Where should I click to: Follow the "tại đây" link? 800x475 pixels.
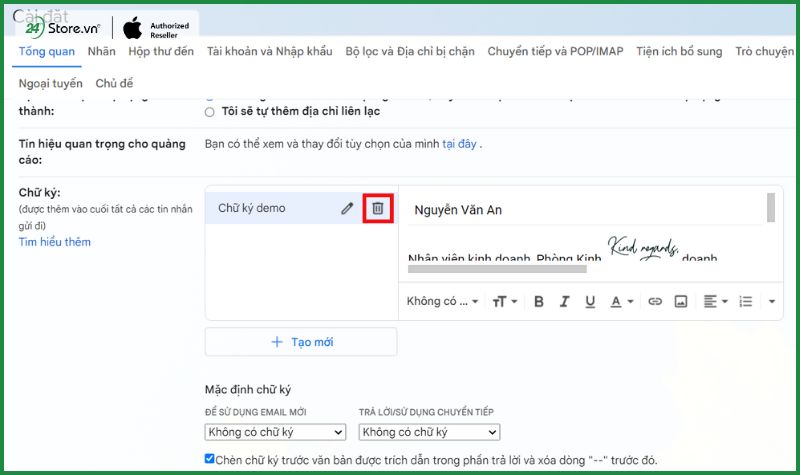459,144
